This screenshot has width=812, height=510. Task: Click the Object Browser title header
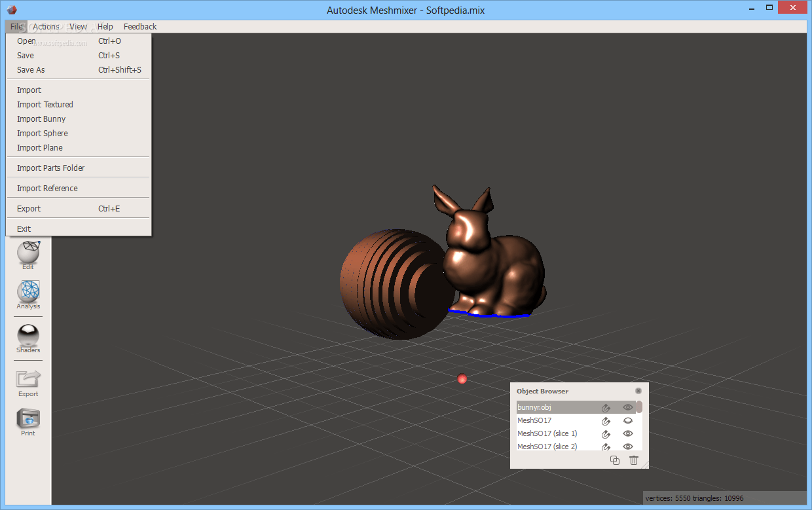tap(542, 392)
